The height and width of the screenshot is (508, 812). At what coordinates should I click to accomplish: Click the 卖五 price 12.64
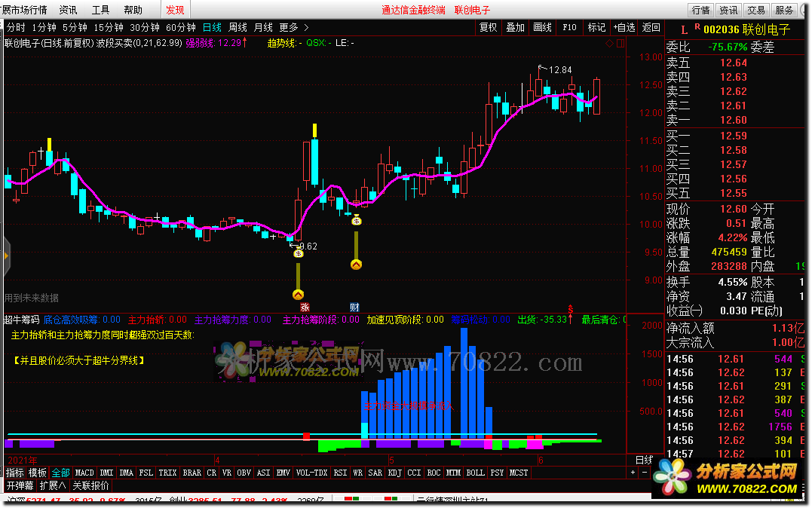[x=734, y=63]
